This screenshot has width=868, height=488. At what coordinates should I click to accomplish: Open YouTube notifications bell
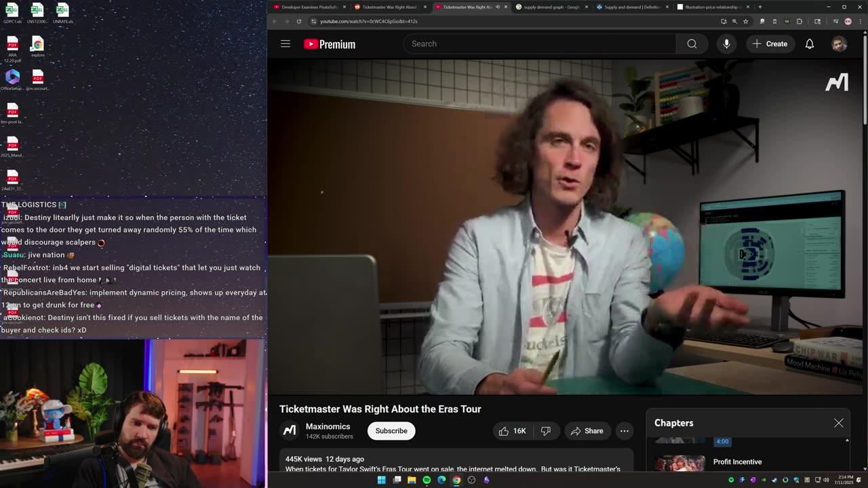click(x=810, y=44)
